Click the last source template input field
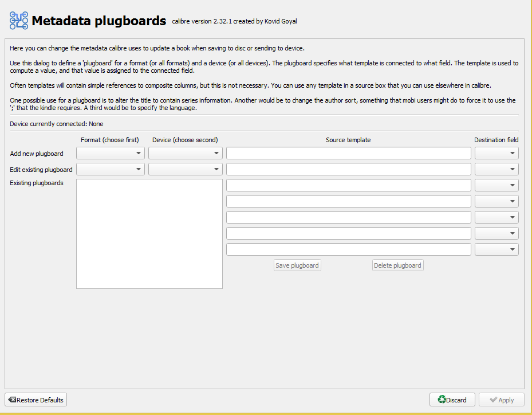 point(348,249)
